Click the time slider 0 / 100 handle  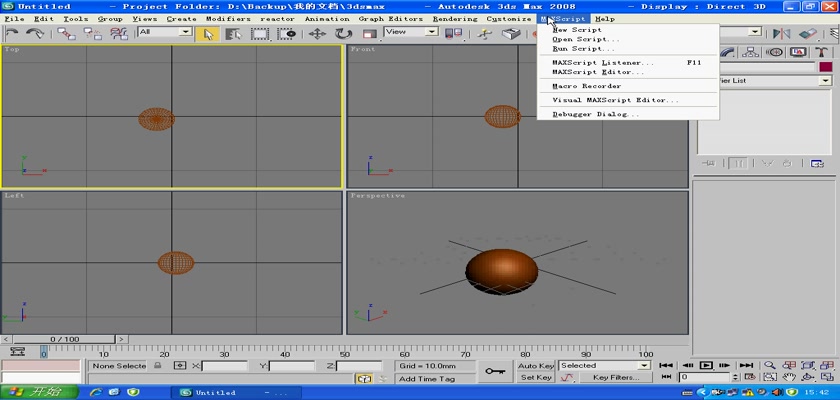[x=64, y=339]
